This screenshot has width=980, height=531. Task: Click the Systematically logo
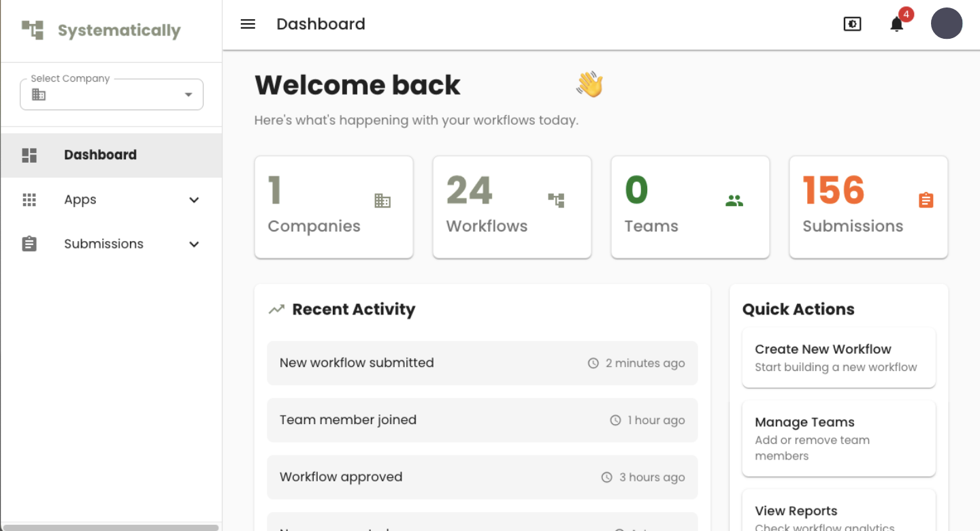(x=101, y=30)
